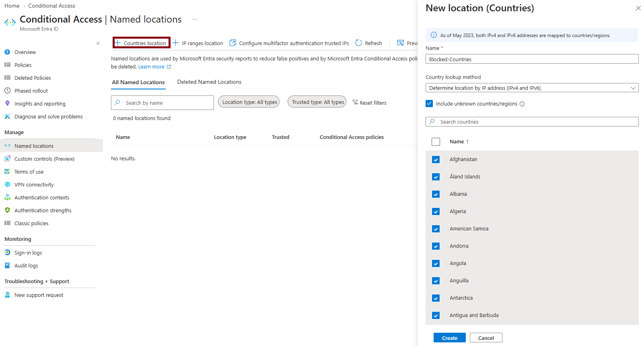The height and width of the screenshot is (346, 644).
Task: Uncheck the Angola checkbox
Action: [436, 263]
